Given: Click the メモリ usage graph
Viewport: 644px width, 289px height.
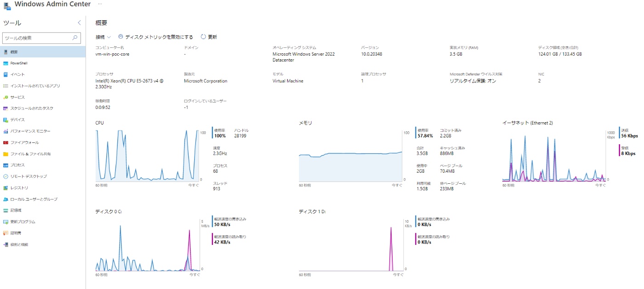Looking at the screenshot, I should click(351, 155).
